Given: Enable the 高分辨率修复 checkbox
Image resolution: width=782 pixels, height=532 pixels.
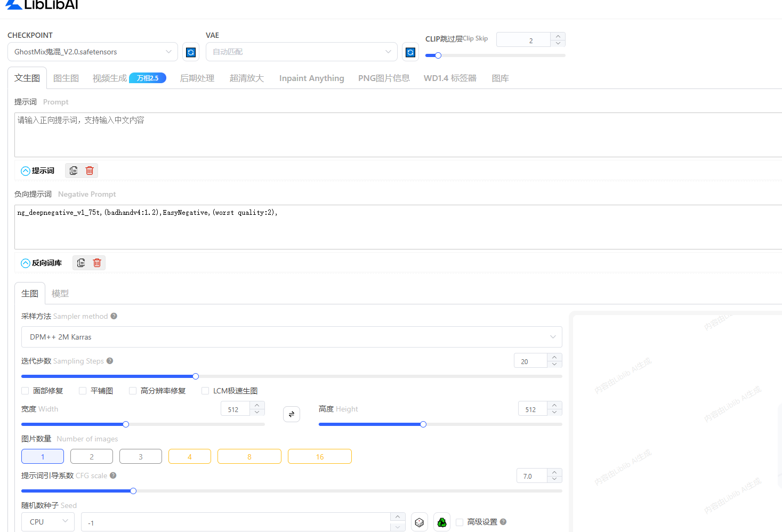Looking at the screenshot, I should (133, 391).
